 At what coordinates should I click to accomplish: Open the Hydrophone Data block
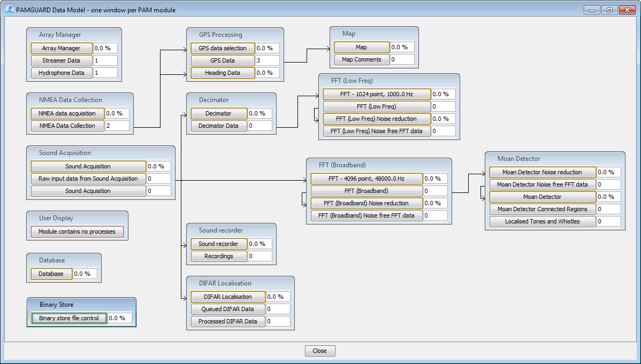pyautogui.click(x=62, y=73)
